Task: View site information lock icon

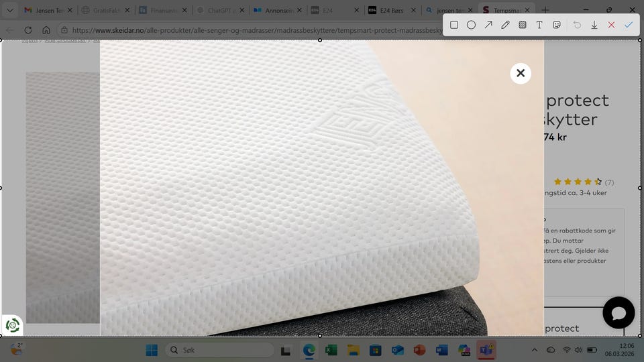Action: 64,30
